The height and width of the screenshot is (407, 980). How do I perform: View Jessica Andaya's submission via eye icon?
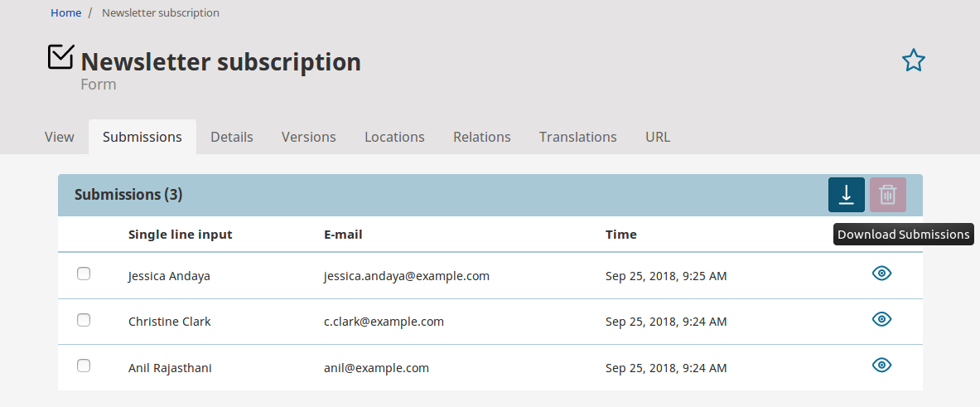881,274
